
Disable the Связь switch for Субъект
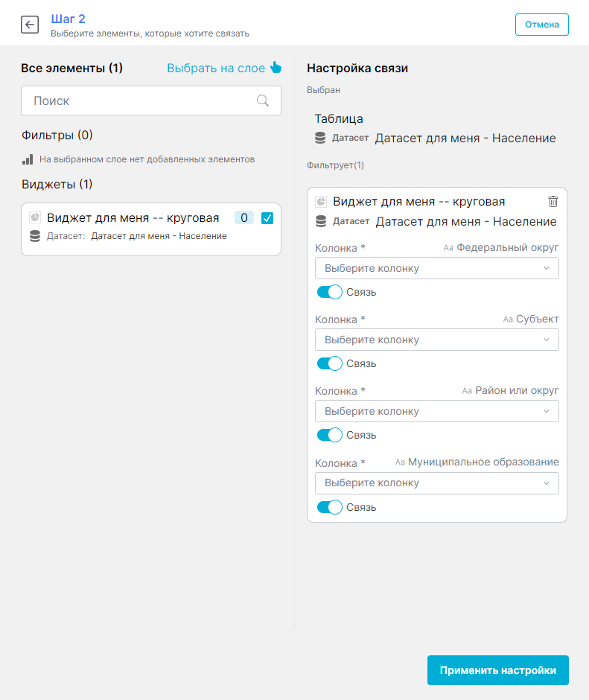click(329, 363)
